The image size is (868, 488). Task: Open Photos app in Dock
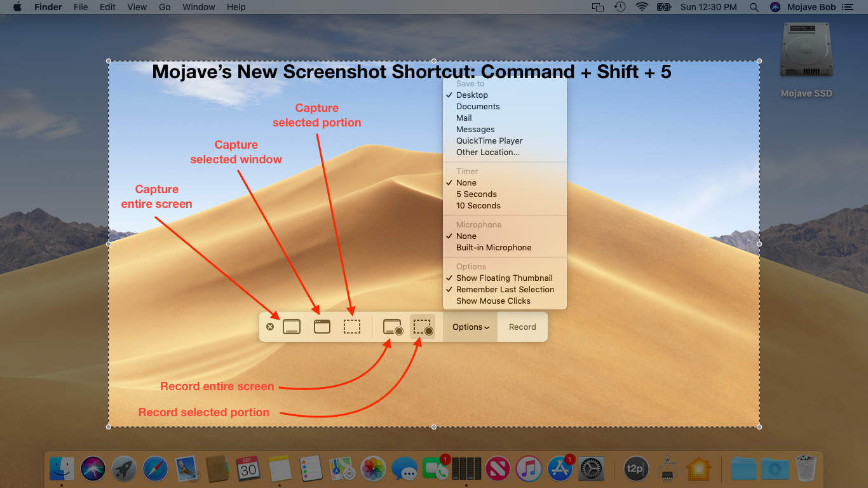pos(374,469)
